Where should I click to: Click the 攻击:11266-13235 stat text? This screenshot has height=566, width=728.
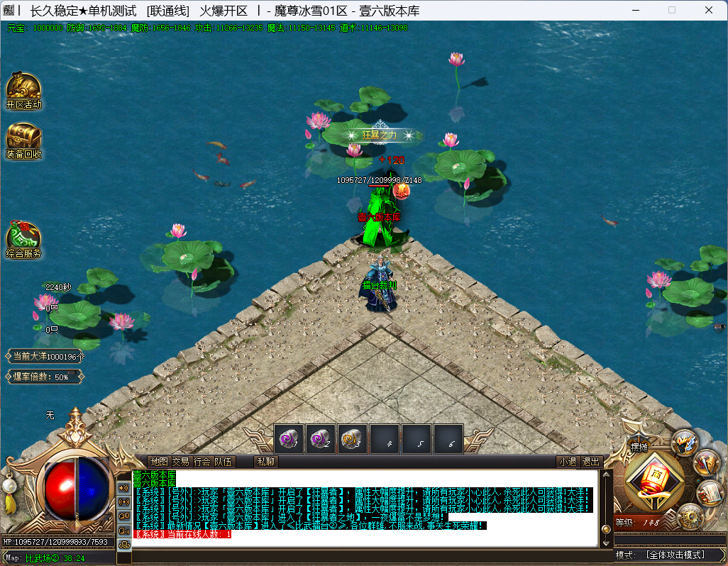coord(229,28)
